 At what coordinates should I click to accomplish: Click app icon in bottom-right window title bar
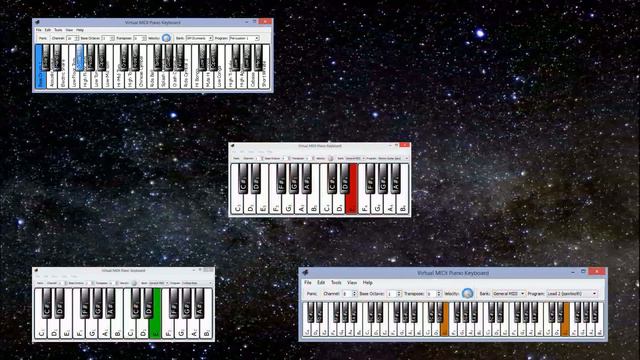click(305, 272)
